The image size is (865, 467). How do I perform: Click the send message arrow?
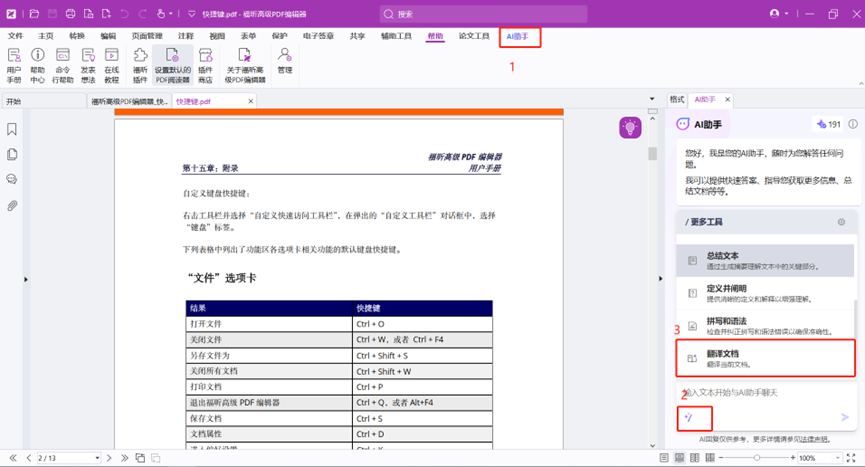pos(845,417)
